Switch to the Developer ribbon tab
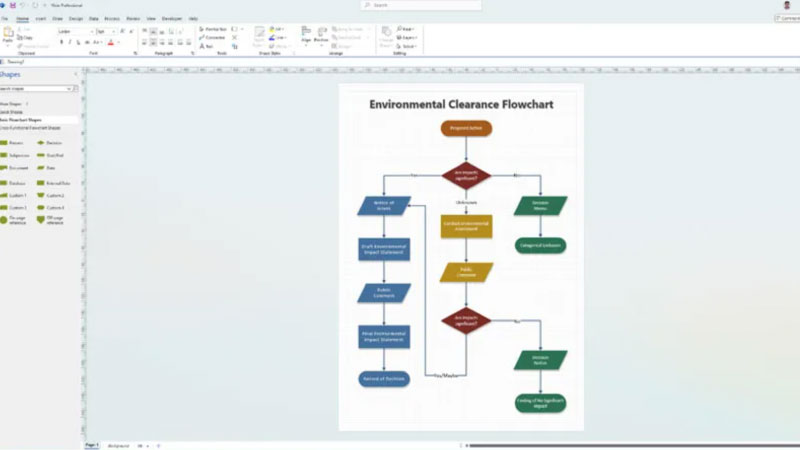800x450 pixels. 172,19
